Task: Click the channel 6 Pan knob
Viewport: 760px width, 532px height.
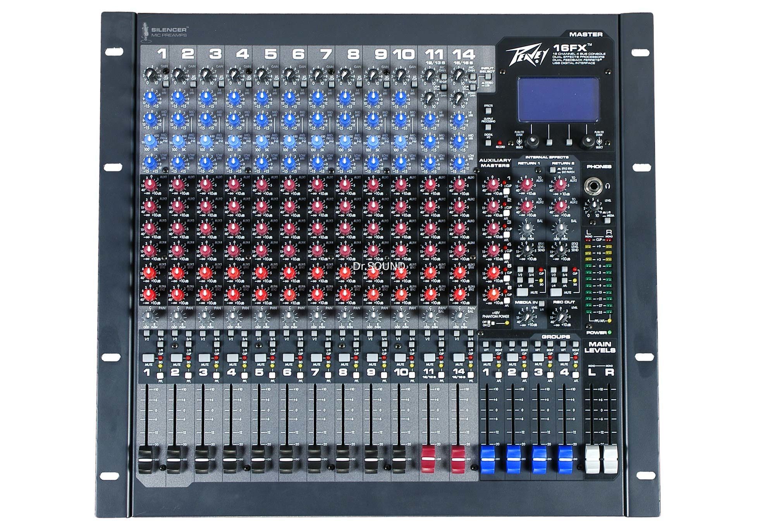Action: (x=288, y=316)
